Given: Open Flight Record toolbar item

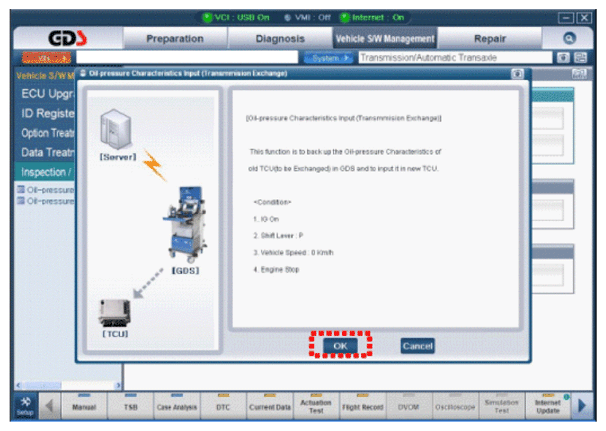Looking at the screenshot, I should tap(363, 406).
